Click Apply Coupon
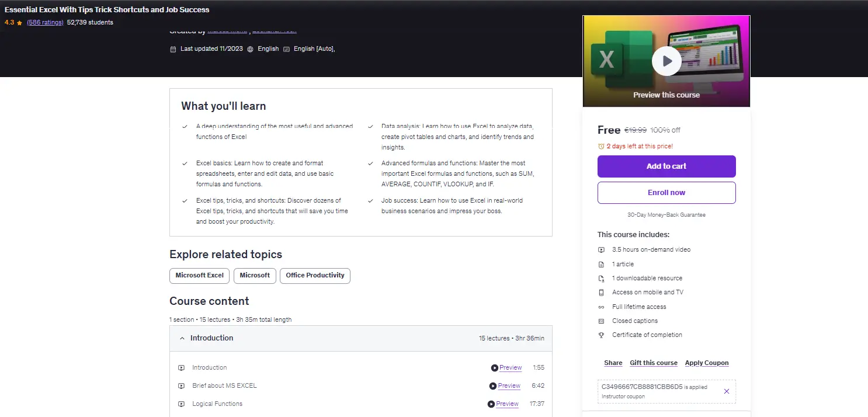 click(707, 363)
